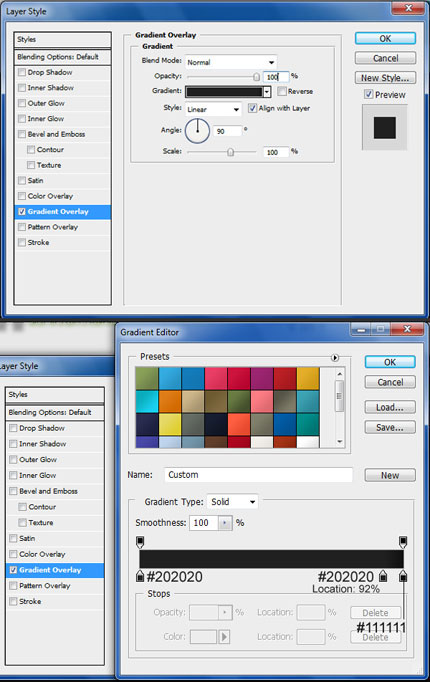Open gradient picker dropdown arrow

(x=267, y=92)
